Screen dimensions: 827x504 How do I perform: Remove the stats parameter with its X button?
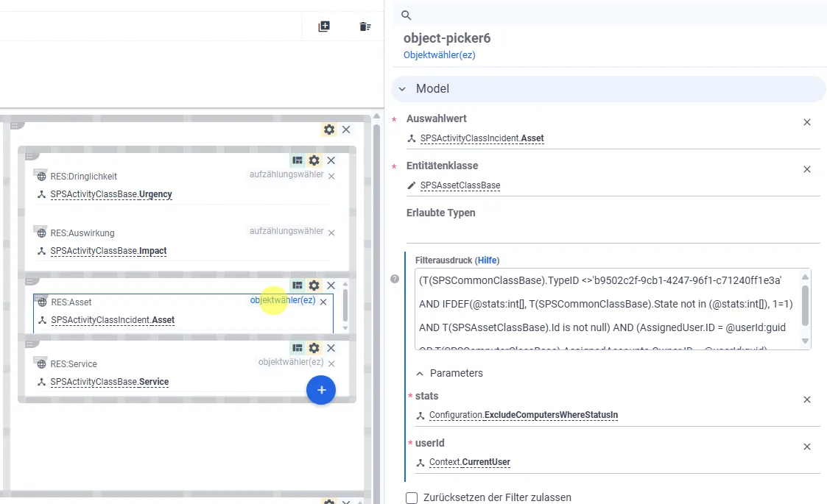point(806,400)
